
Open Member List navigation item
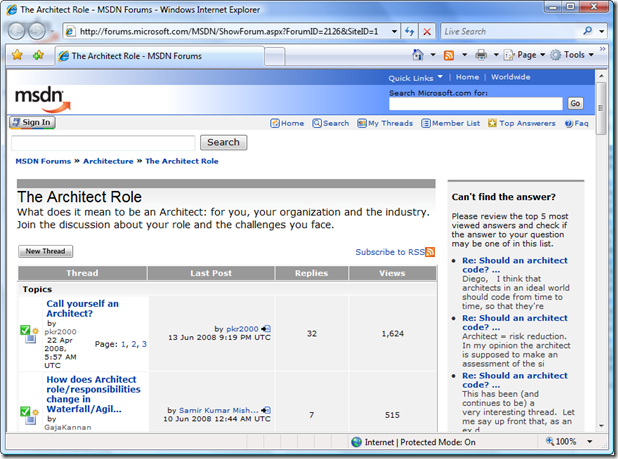tap(450, 123)
